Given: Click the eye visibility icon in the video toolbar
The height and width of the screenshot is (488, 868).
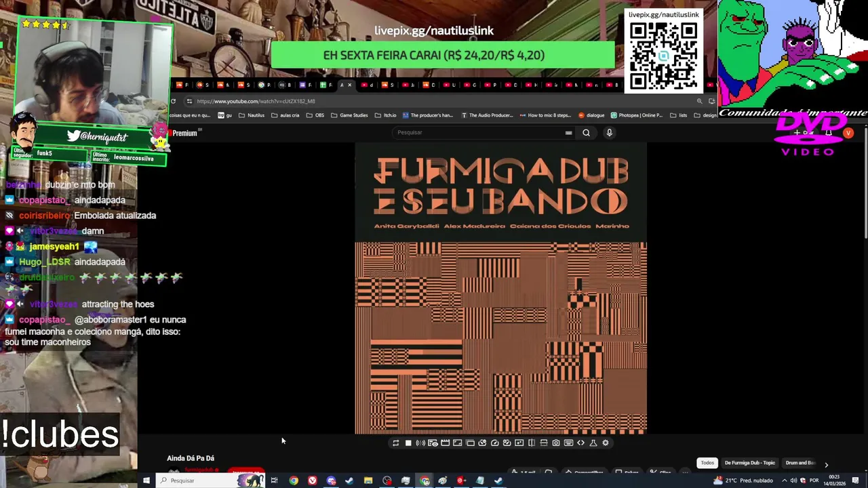Looking at the screenshot, I should pyautogui.click(x=433, y=443).
